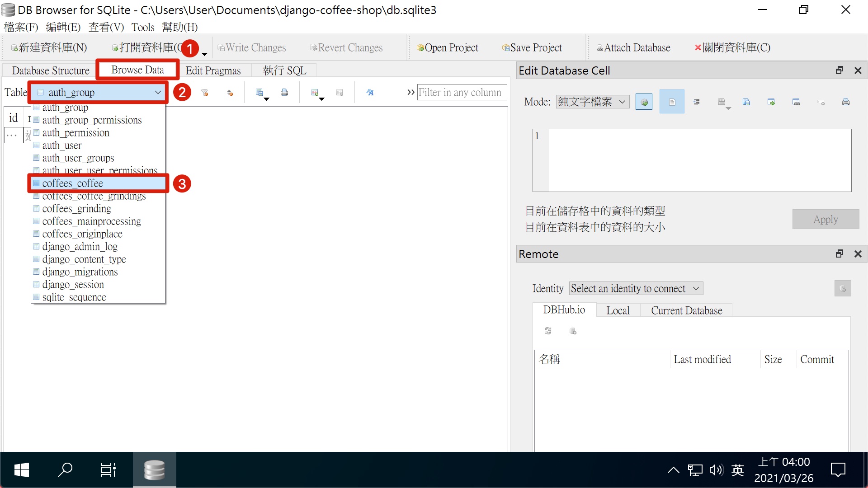Select the DBHub.io tab
This screenshot has height=488, width=868.
[x=564, y=310]
